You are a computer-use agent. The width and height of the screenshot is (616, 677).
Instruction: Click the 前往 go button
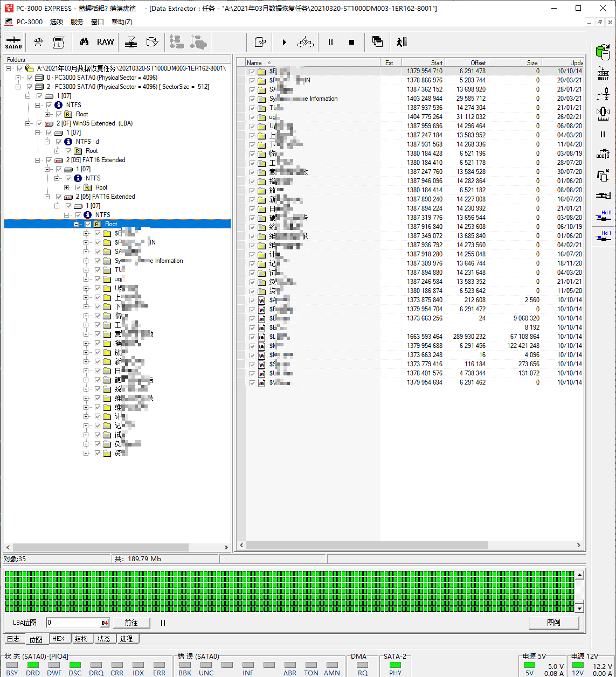[131, 623]
